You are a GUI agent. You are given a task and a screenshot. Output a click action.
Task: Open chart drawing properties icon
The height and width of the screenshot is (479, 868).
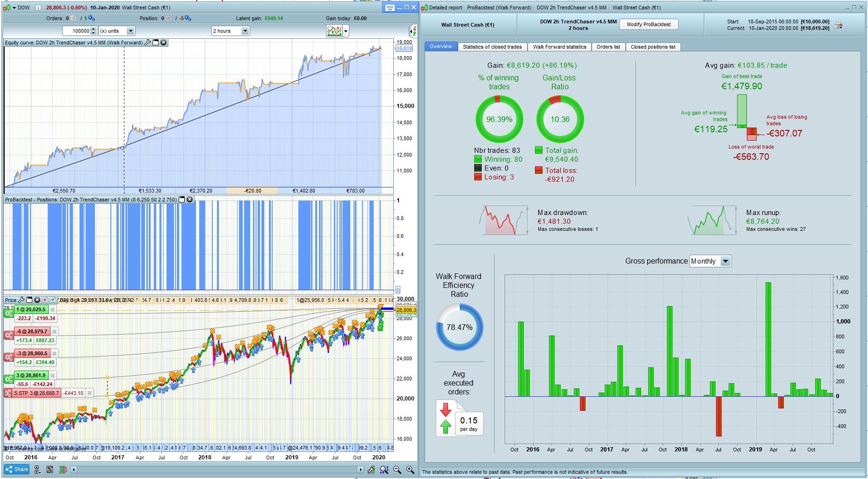point(371,470)
